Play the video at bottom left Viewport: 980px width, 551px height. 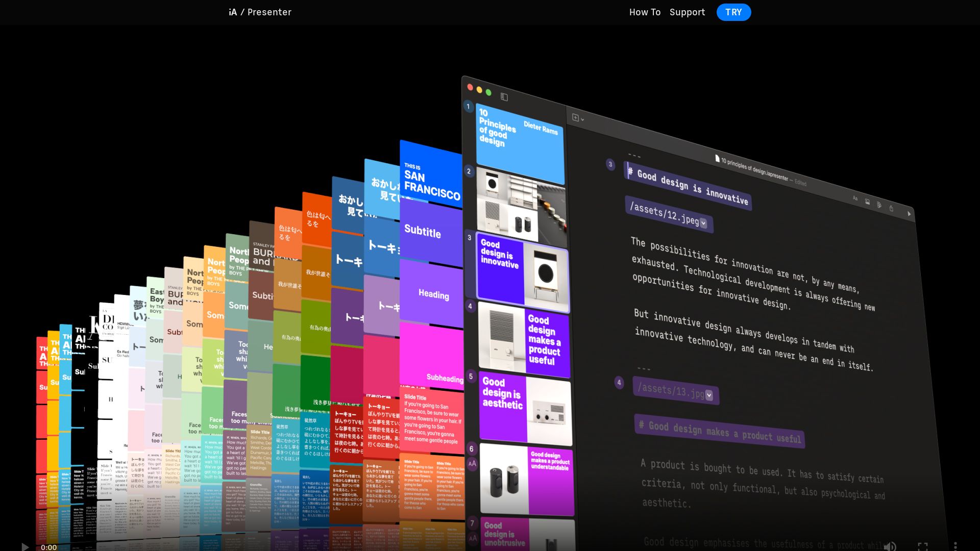click(x=25, y=547)
